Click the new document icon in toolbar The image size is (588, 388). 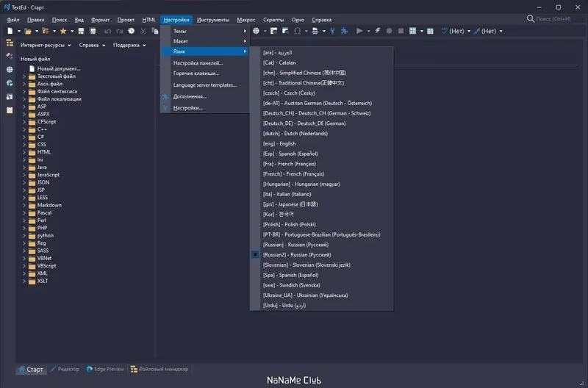pyautogui.click(x=10, y=31)
